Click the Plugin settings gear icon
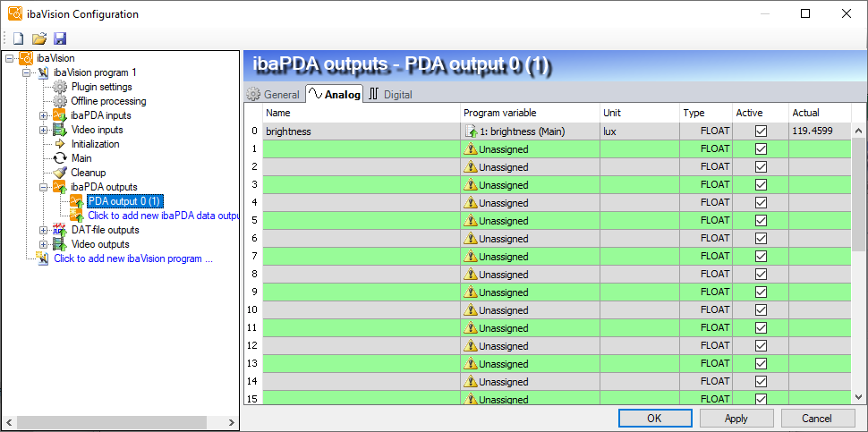This screenshot has width=868, height=432. [60, 87]
